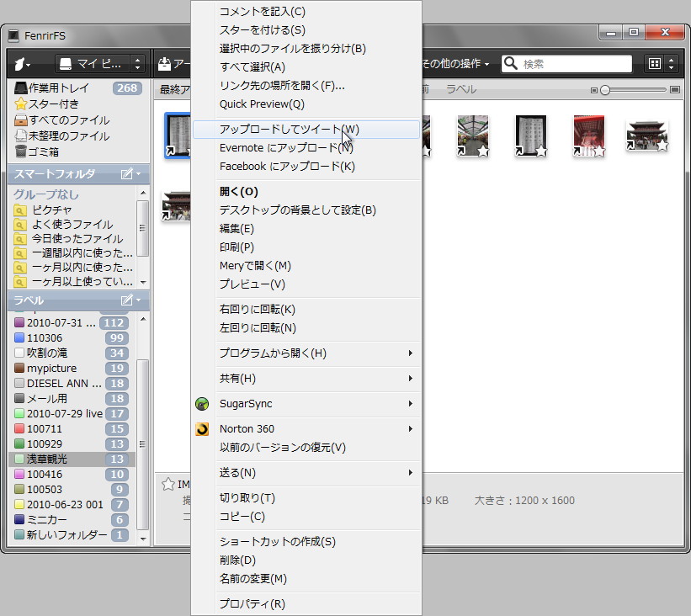Open the SugarSync submenu via its green icon
Screen dimensions: 691x616
202,404
